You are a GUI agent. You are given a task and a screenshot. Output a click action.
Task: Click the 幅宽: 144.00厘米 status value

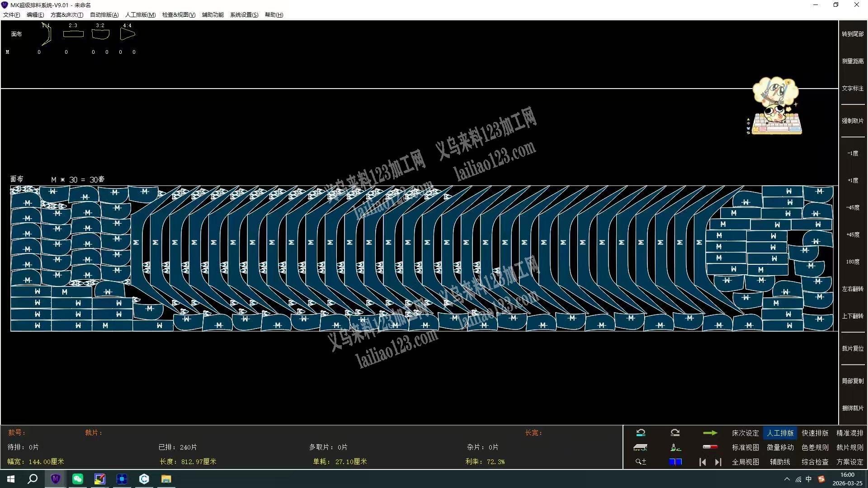(x=36, y=462)
